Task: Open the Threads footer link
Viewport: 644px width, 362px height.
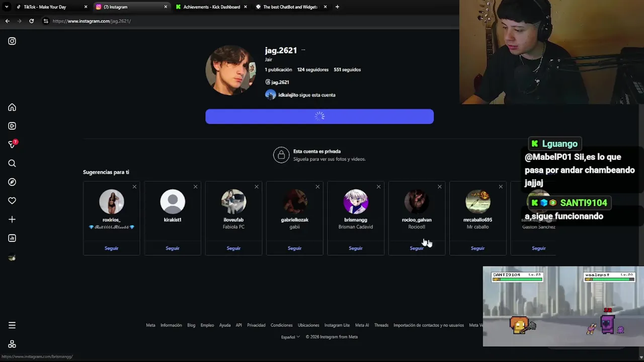Action: click(x=381, y=325)
